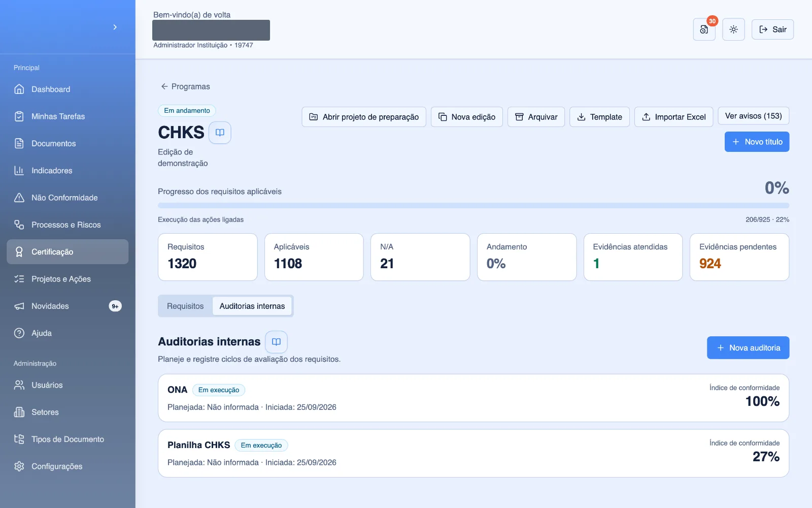The width and height of the screenshot is (812, 508).
Task: Open the notifications icon with badge 30
Action: point(704,29)
